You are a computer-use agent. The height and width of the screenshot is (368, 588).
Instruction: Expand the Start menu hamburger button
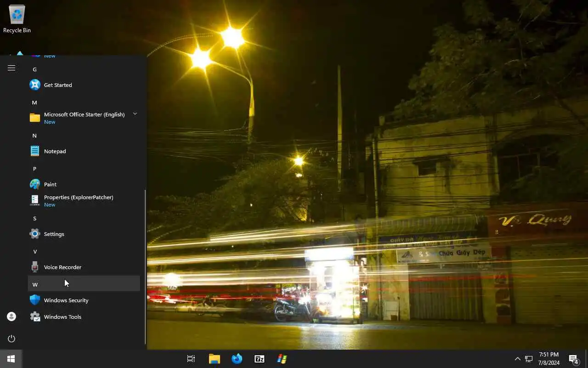(11, 68)
